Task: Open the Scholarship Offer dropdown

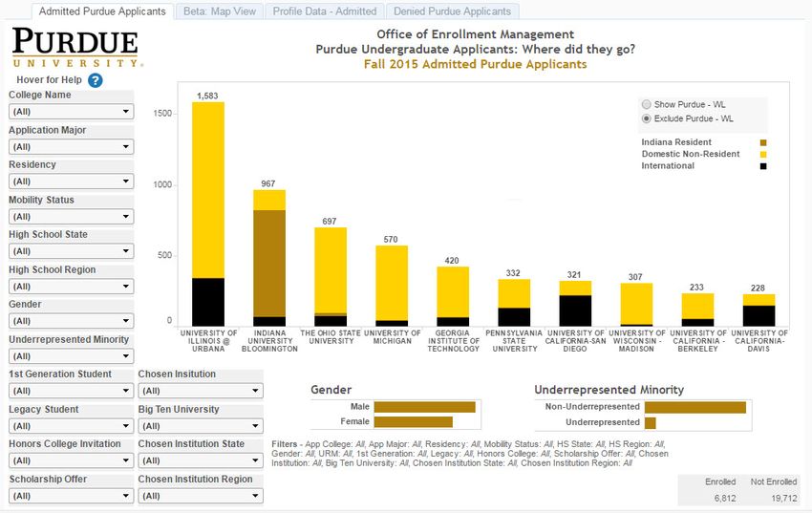Action: click(x=71, y=496)
